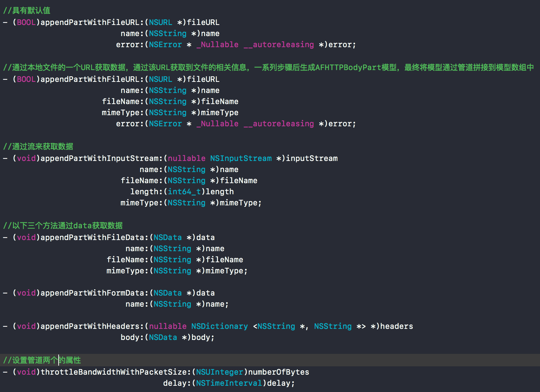Click 'fileName:(NSString *)fileName' under second appendPartWithFileURL
The width and height of the screenshot is (540, 392).
[x=170, y=101]
